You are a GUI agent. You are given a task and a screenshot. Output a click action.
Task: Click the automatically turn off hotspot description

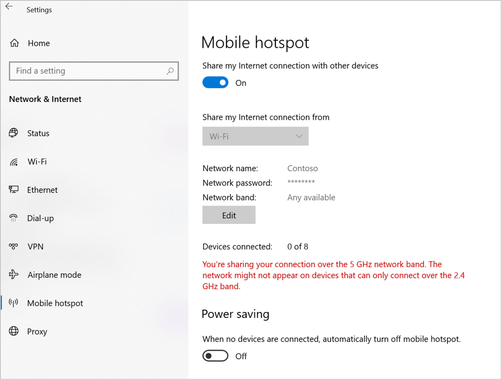(331, 339)
